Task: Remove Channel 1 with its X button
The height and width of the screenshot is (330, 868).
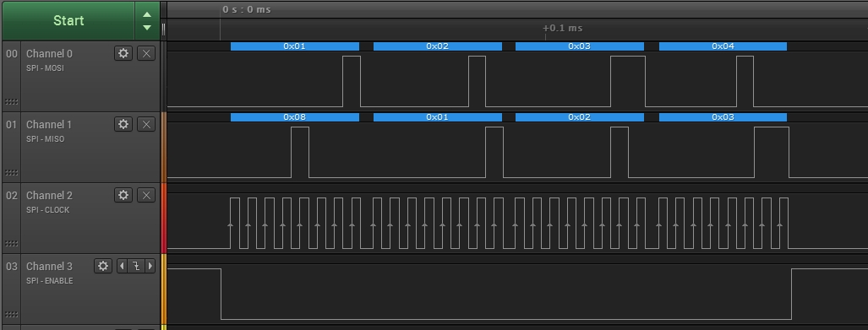Action: 146,124
